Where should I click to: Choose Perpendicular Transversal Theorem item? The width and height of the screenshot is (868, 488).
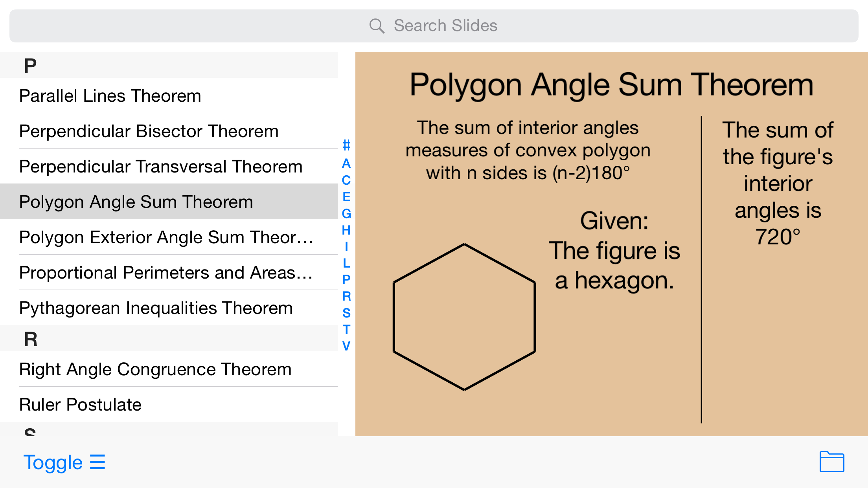161,167
